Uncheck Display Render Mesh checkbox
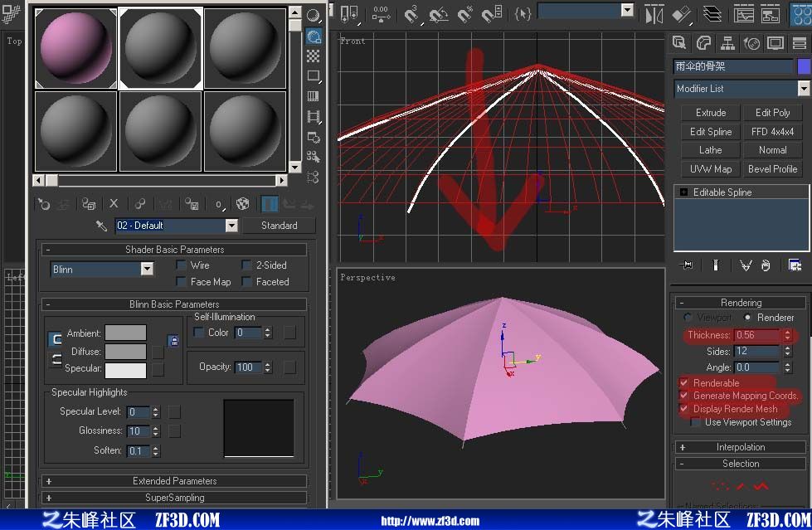This screenshot has height=530, width=812. tap(683, 409)
